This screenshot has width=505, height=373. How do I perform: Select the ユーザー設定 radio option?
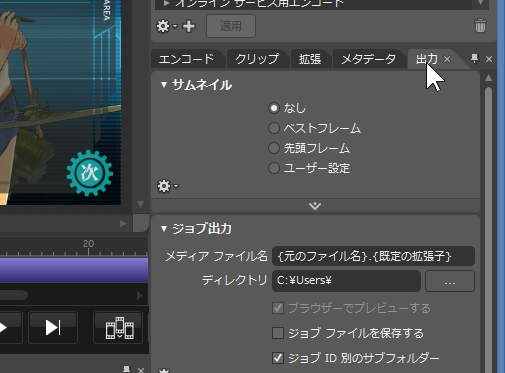tap(274, 168)
